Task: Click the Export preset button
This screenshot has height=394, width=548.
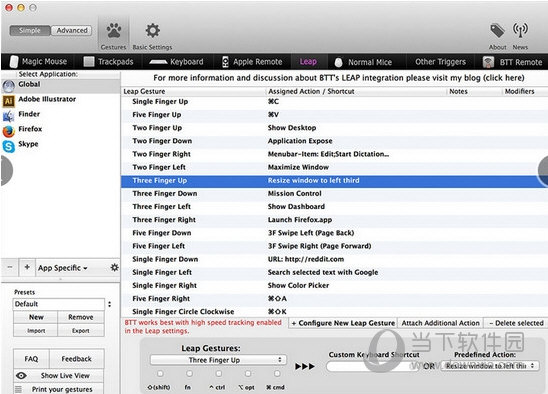Action: 81,331
